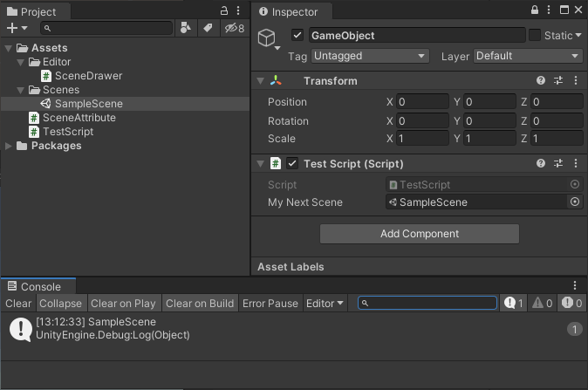Click the Script field object picker
This screenshot has height=390, width=588.
pyautogui.click(x=575, y=184)
